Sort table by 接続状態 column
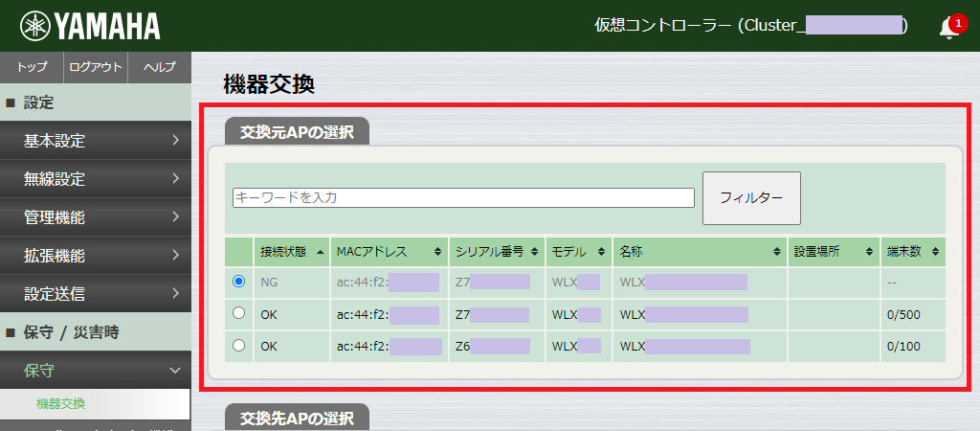 292,252
